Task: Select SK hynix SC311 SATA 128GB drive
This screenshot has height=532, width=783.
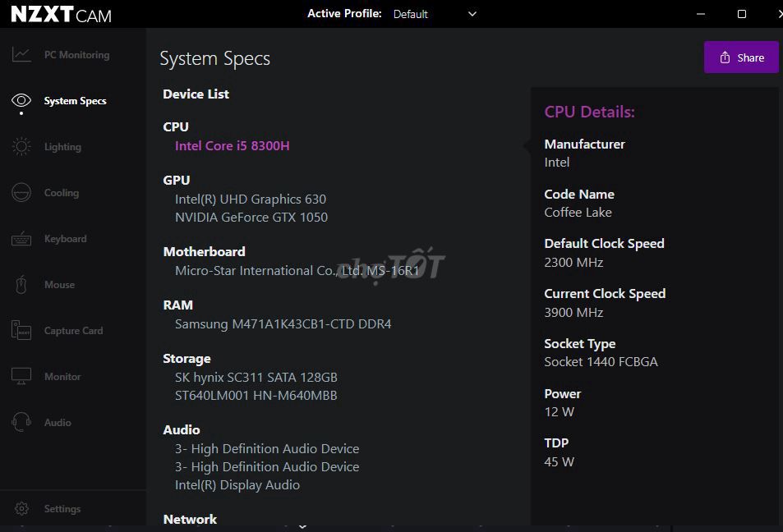Action: (256, 378)
